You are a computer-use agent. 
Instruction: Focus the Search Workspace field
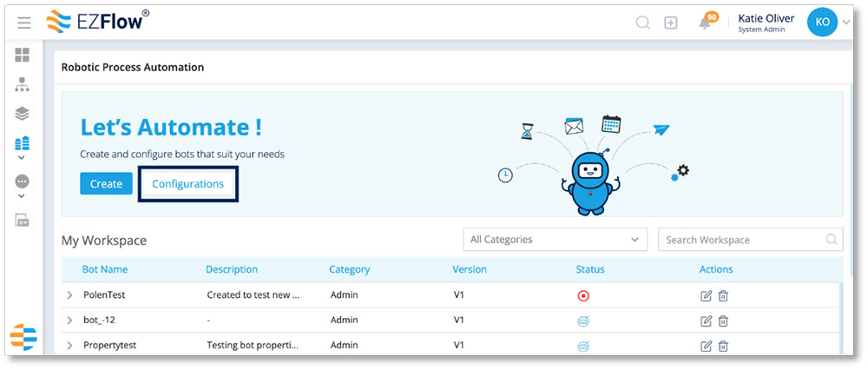(750, 239)
